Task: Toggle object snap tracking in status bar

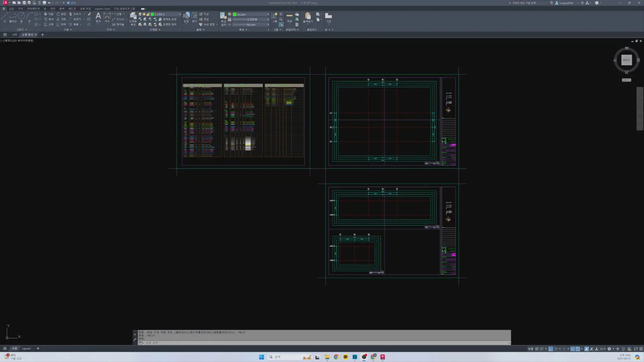Action: pos(573,349)
